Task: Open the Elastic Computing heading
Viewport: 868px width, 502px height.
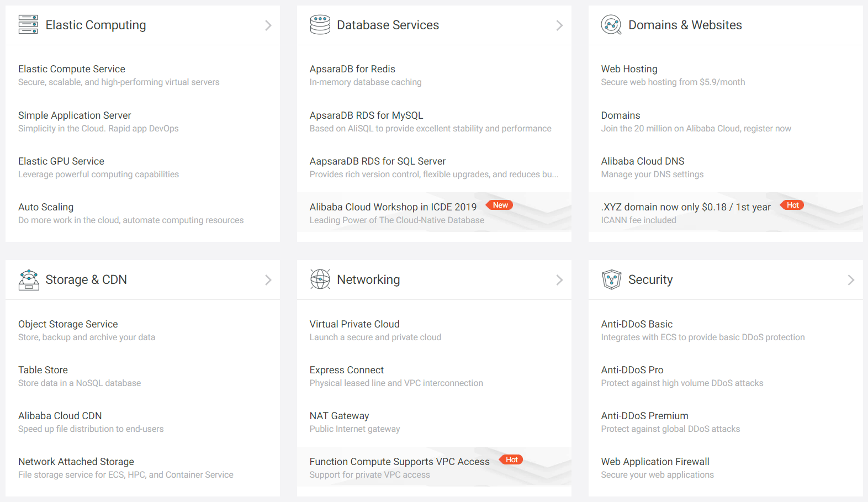Action: 96,25
